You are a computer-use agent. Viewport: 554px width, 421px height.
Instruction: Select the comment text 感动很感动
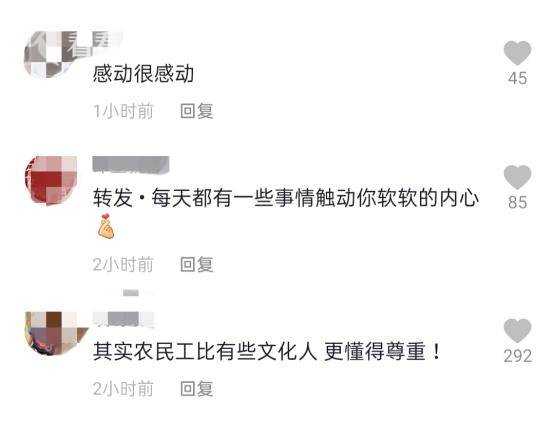143,74
